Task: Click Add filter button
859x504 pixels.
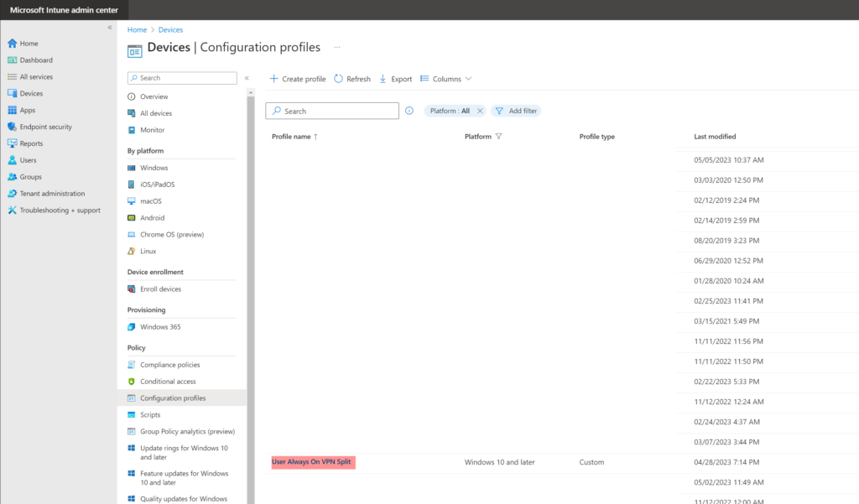Action: tap(516, 111)
